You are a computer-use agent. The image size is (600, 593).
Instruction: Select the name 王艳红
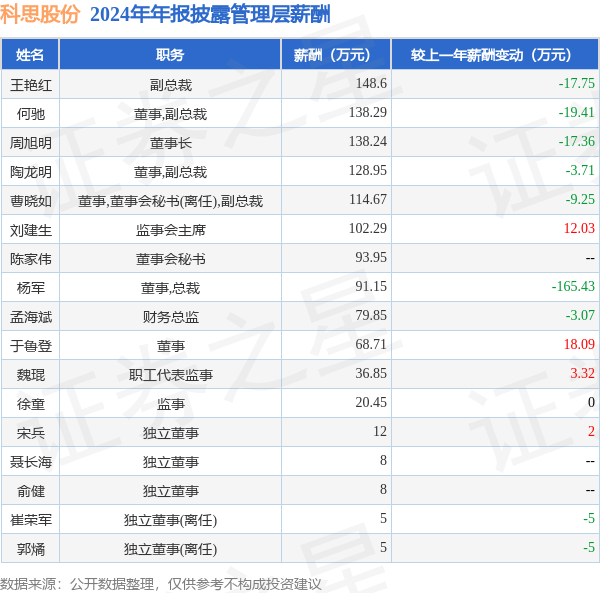(31, 85)
